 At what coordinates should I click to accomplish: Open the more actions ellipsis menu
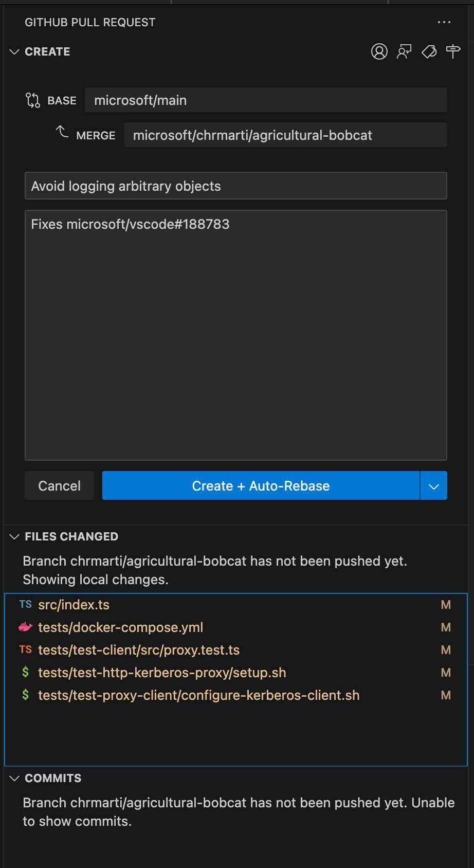444,22
